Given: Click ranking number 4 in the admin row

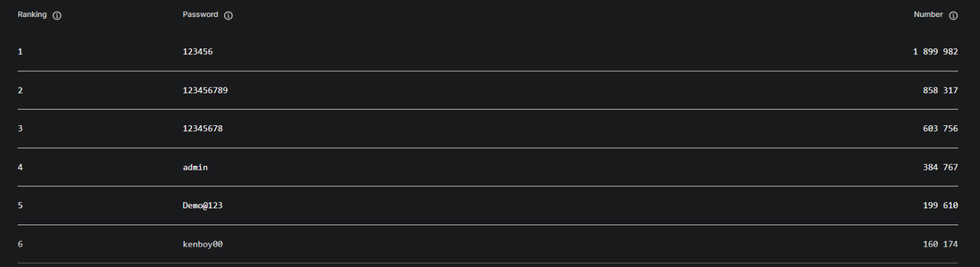Looking at the screenshot, I should [20, 167].
